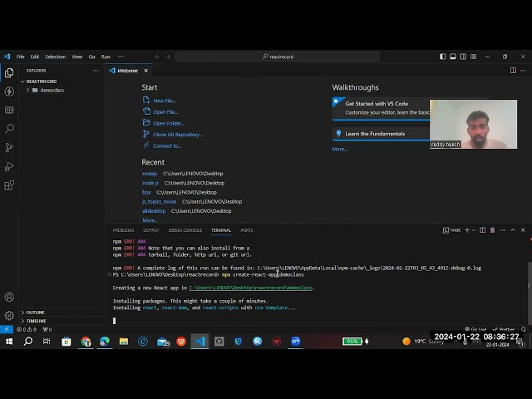Open the Go menu
The width and height of the screenshot is (532, 399).
tap(92, 57)
